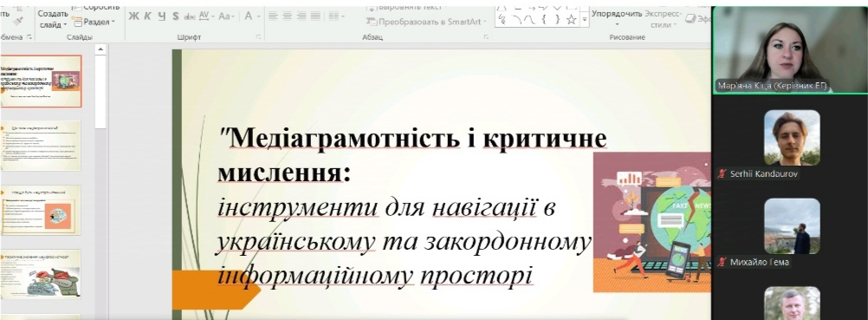The height and width of the screenshot is (320, 868).
Task: Open Абзац dialog launcher
Action: [x=486, y=37]
